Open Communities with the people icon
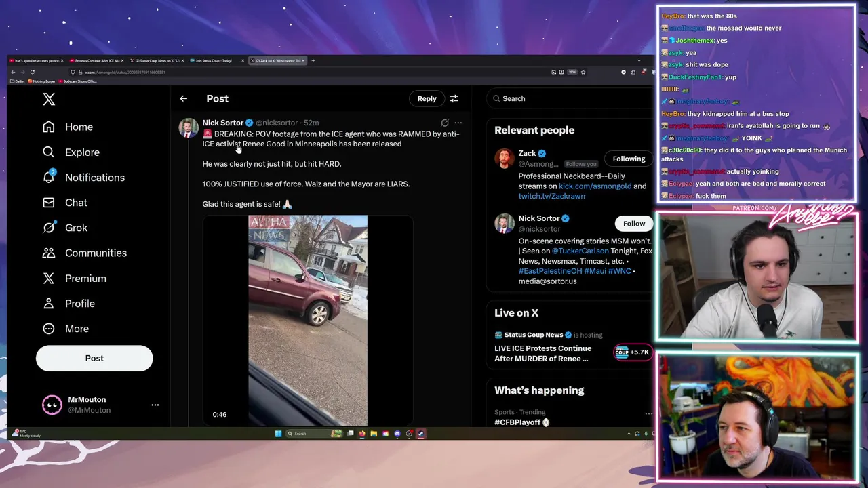868x488 pixels. coord(48,253)
